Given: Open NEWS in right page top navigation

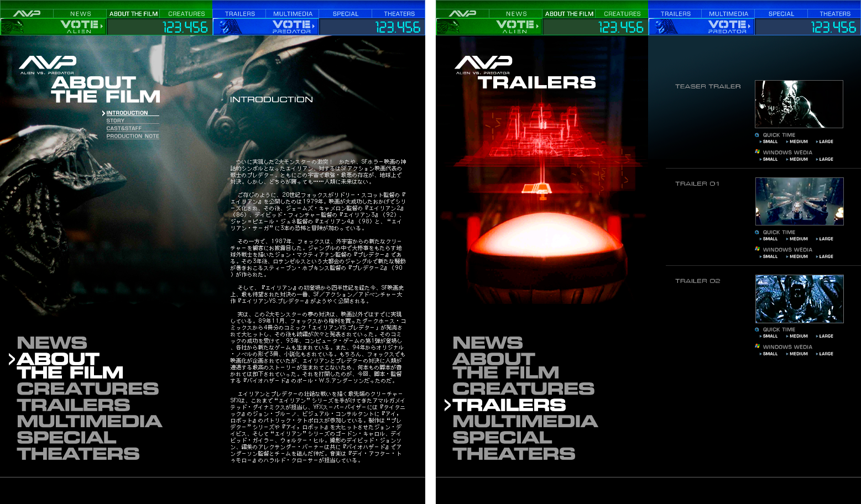Looking at the screenshot, I should pos(516,14).
